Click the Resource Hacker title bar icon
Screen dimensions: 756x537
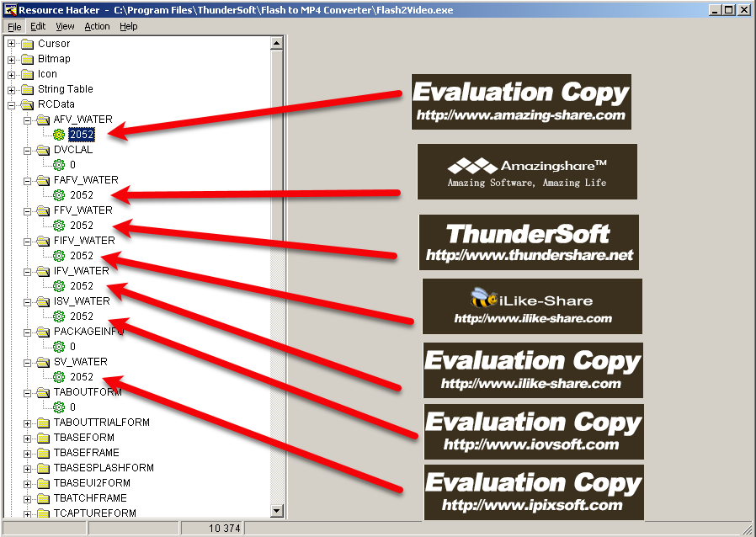pos(10,9)
